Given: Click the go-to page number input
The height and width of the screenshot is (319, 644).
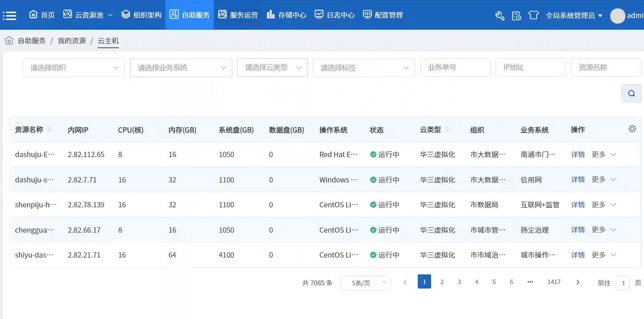Looking at the screenshot, I should tap(623, 283).
